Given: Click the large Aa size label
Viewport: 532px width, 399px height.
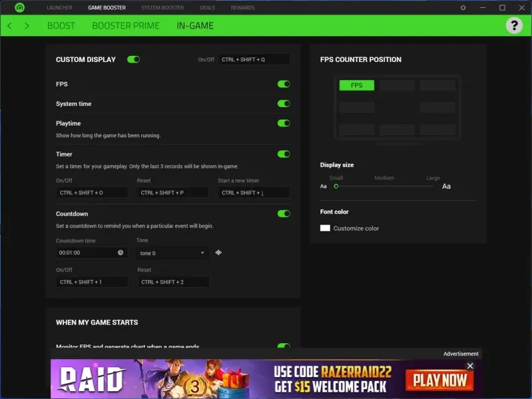Looking at the screenshot, I should point(446,186).
